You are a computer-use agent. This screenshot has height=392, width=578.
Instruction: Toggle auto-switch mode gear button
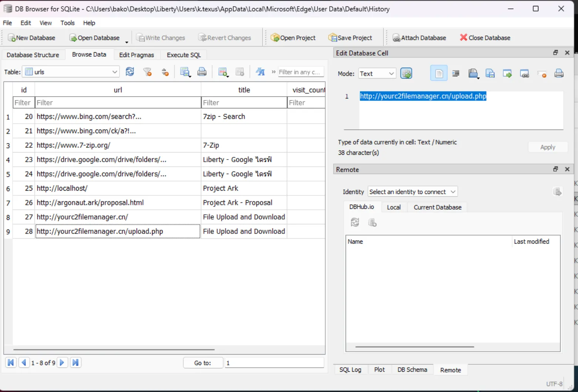click(406, 74)
